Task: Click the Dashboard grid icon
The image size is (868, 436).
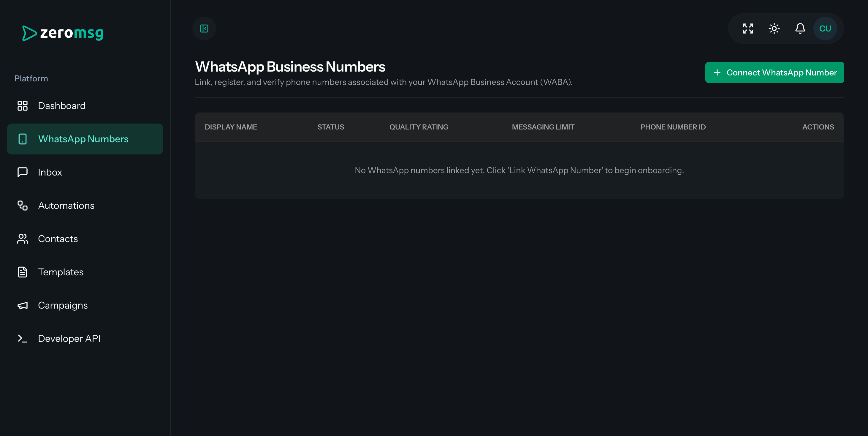Action: 23,105
